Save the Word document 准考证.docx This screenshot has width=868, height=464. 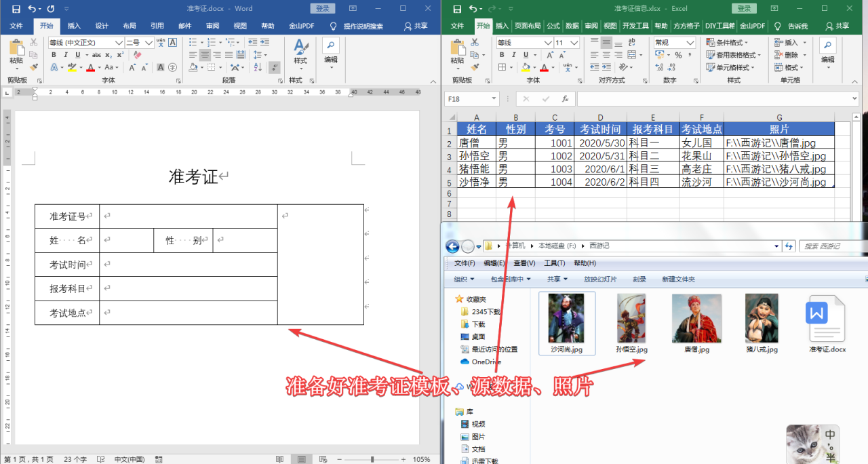16,9
